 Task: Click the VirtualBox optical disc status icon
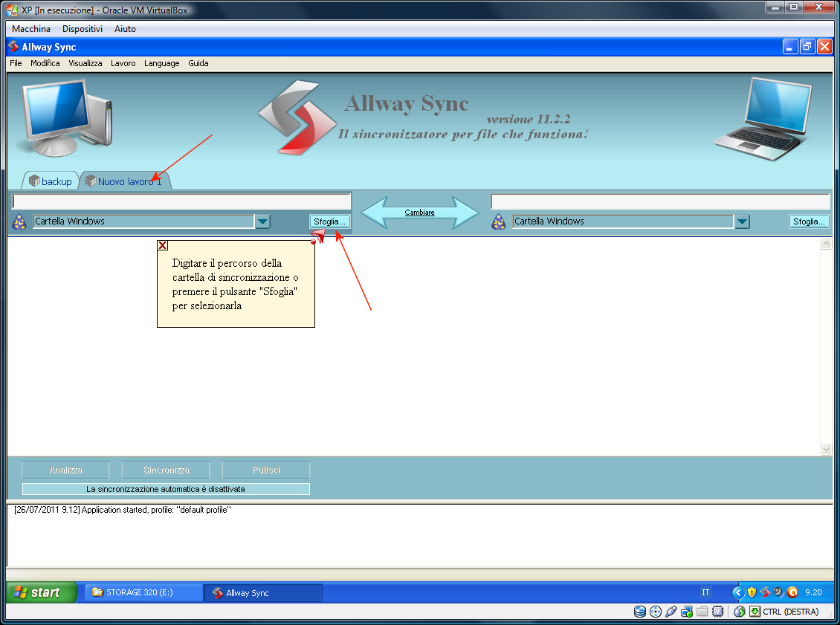coord(655,612)
